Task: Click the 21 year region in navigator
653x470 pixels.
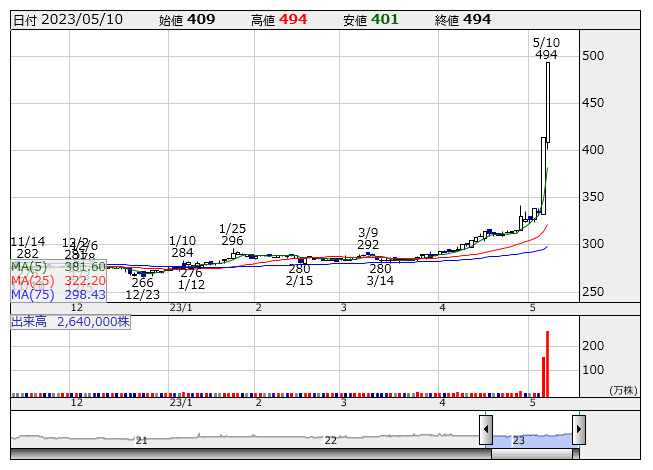Action: (141, 438)
